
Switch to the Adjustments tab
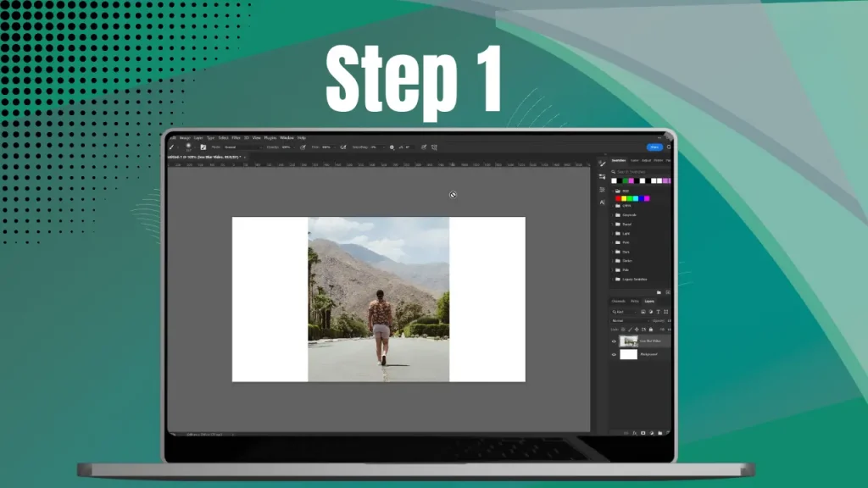click(646, 160)
